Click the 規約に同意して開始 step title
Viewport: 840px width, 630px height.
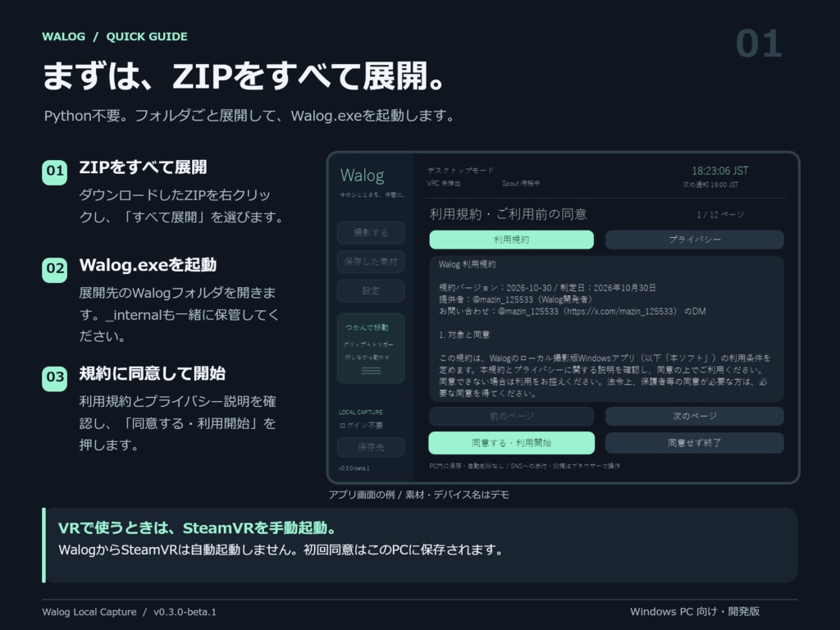click(152, 373)
